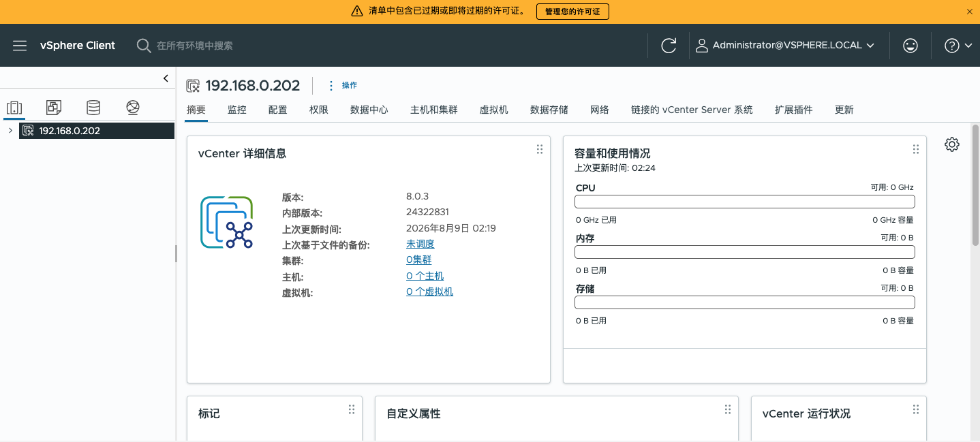Viewport: 980px width, 442px height.
Task: Click the large vCenter logo graphic
Action: pos(227,222)
